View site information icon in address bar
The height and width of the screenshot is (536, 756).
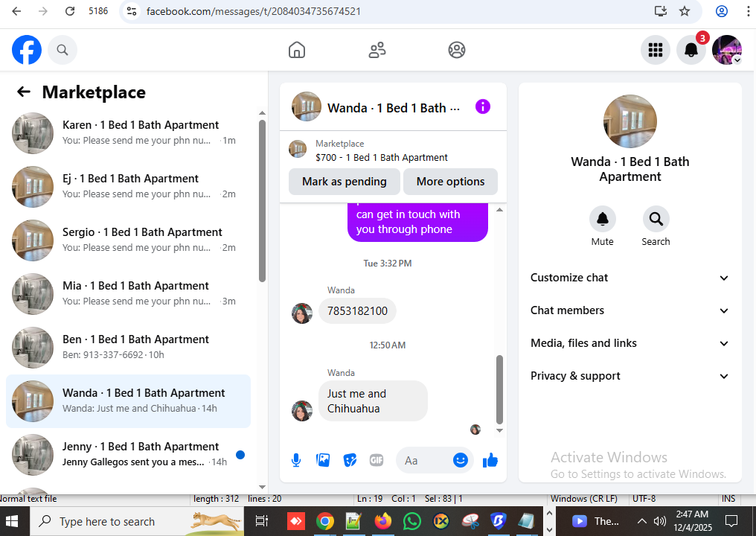click(132, 11)
